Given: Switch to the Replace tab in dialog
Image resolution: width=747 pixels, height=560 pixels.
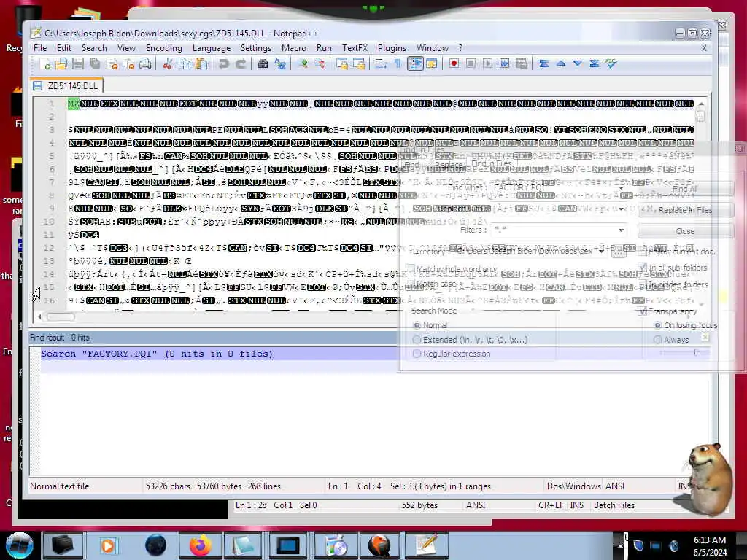Looking at the screenshot, I should pos(449,165).
